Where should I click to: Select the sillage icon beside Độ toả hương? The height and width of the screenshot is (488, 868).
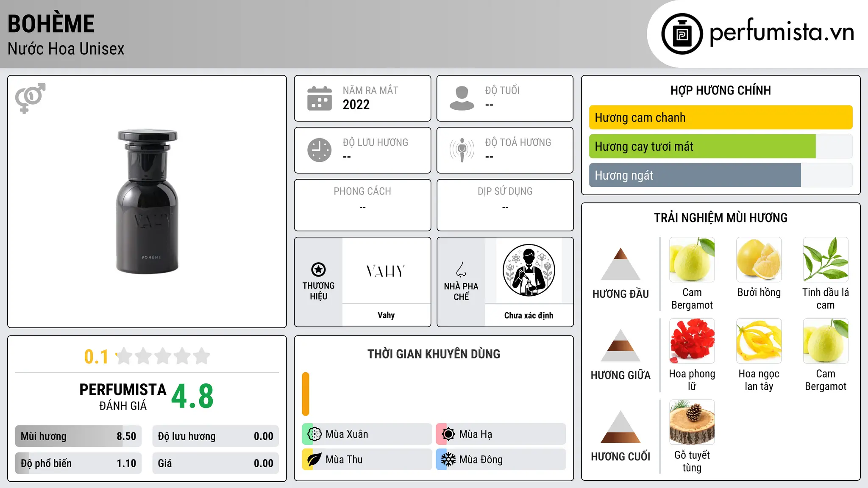coord(462,150)
